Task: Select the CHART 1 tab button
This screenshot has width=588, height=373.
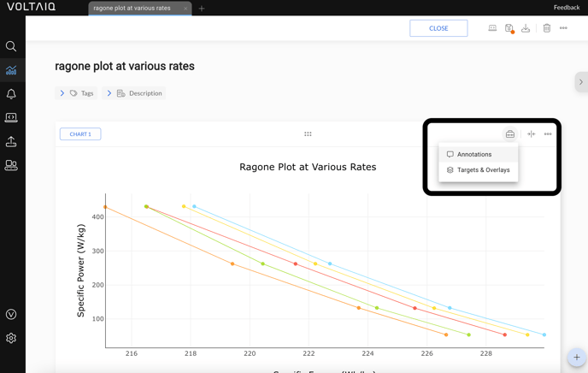Action: click(80, 134)
